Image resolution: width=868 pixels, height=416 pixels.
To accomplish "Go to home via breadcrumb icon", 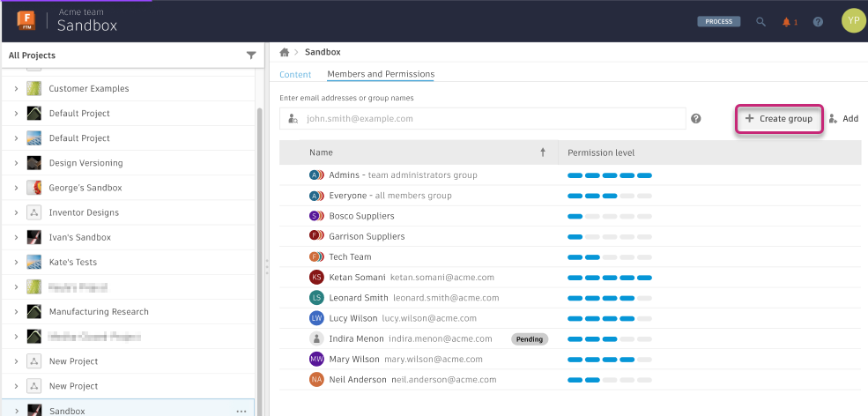I will point(285,53).
